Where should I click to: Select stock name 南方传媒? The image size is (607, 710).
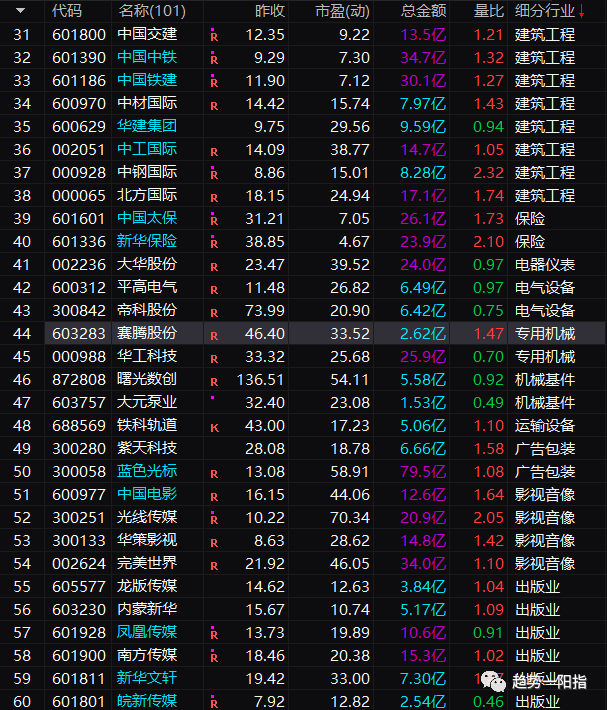point(147,655)
